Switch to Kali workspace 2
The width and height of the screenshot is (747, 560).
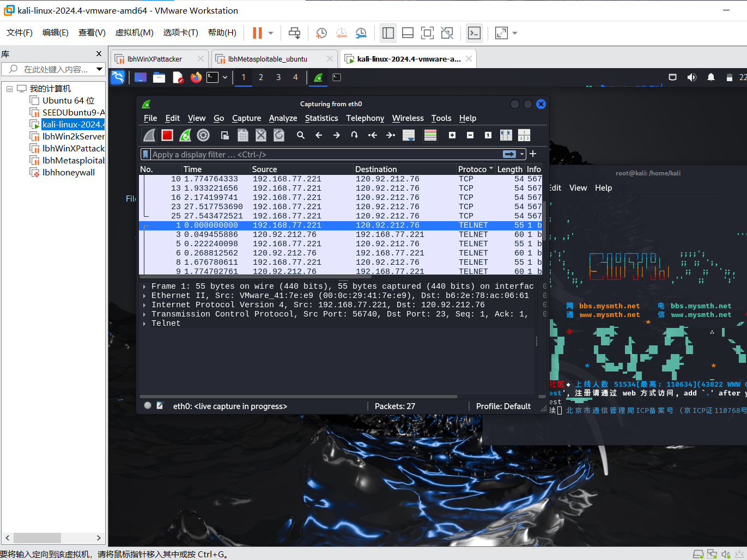[261, 77]
